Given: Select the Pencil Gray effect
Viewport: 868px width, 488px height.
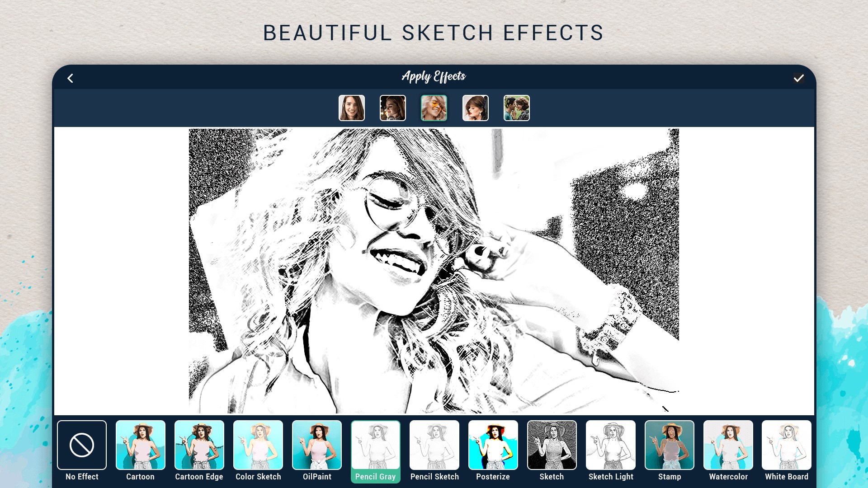Looking at the screenshot, I should tap(375, 446).
